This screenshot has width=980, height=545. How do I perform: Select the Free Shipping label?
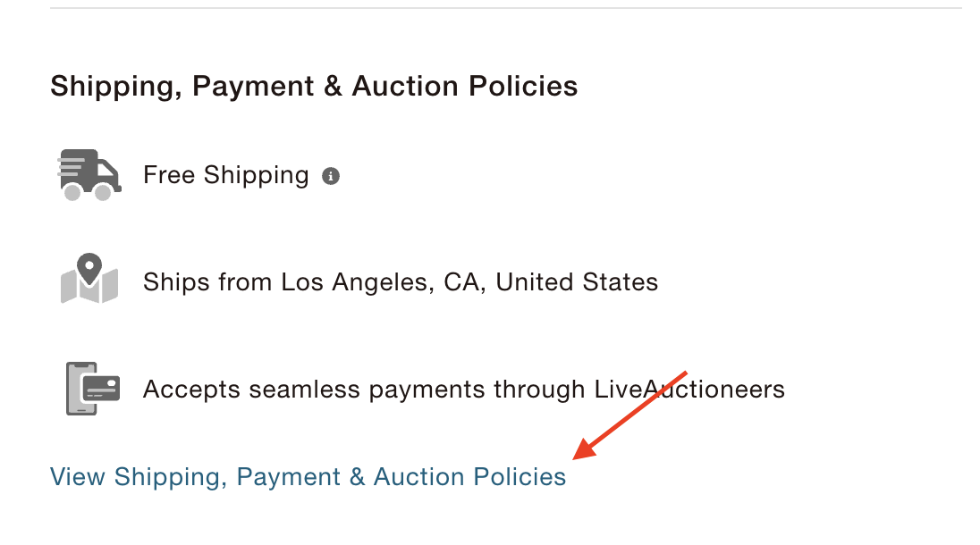click(x=225, y=175)
